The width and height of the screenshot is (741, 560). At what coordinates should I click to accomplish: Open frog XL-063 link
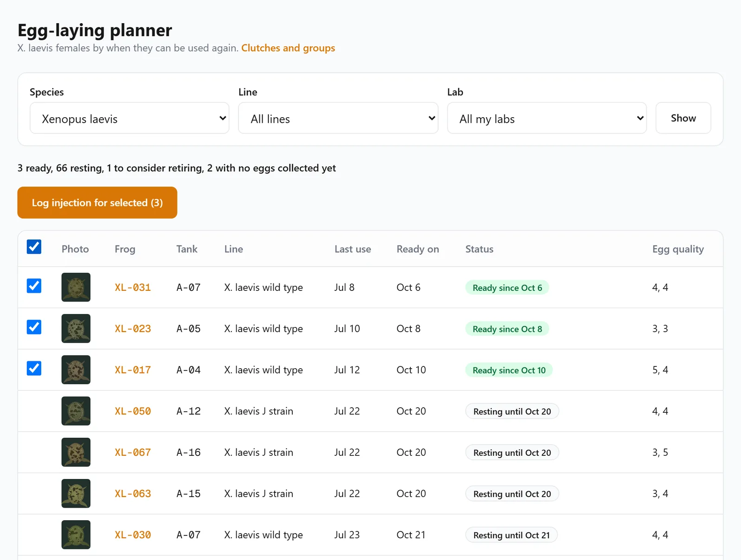[133, 494]
